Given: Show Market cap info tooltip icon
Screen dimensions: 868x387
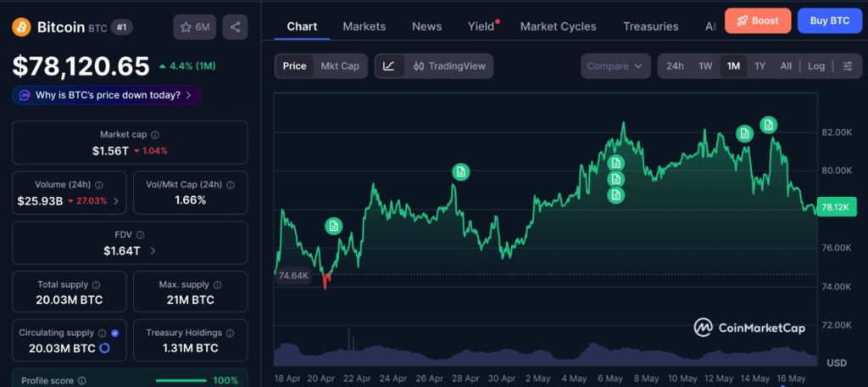Looking at the screenshot, I should 156,135.
